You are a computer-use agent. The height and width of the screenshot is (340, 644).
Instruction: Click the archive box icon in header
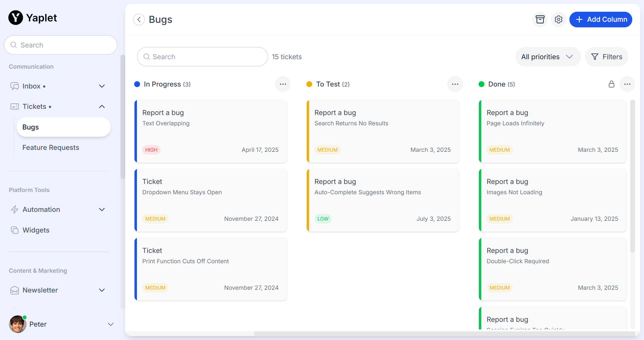[540, 20]
